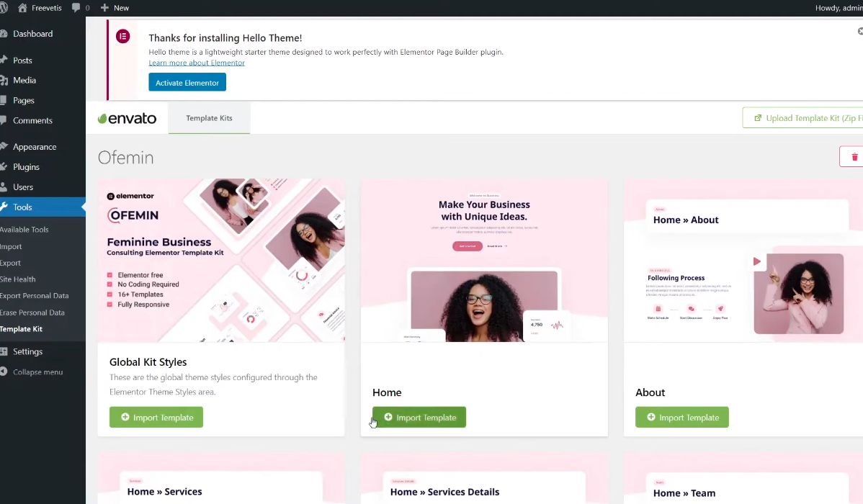Click the Elementor logo icon in notice

(123, 37)
